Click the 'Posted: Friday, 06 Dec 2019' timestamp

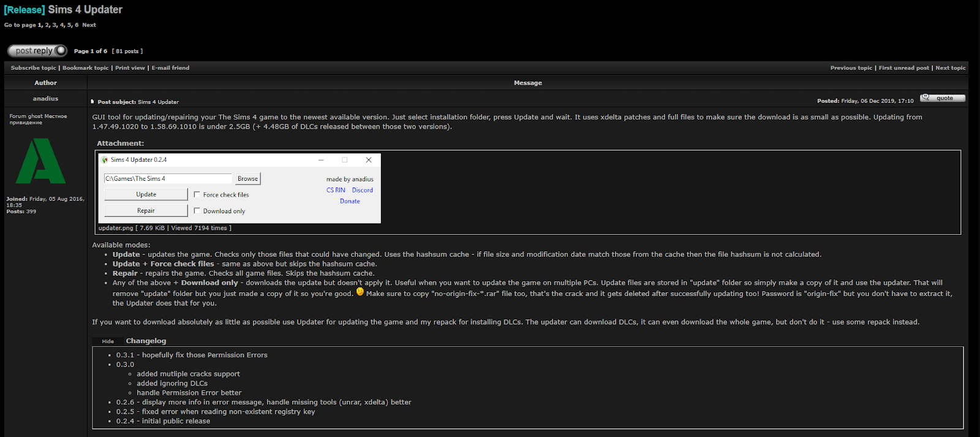[x=865, y=101]
